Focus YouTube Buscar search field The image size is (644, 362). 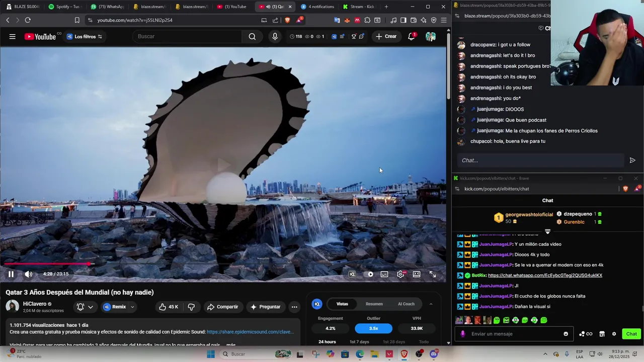tap(187, 36)
